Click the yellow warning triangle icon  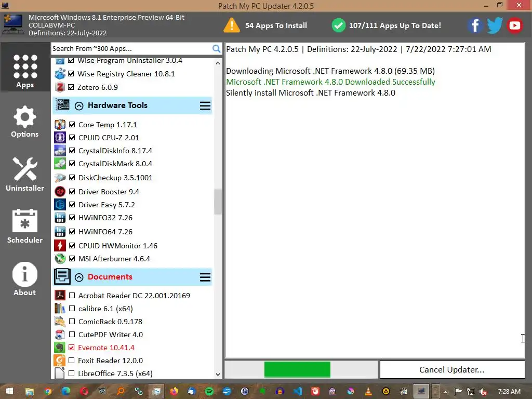point(232,25)
